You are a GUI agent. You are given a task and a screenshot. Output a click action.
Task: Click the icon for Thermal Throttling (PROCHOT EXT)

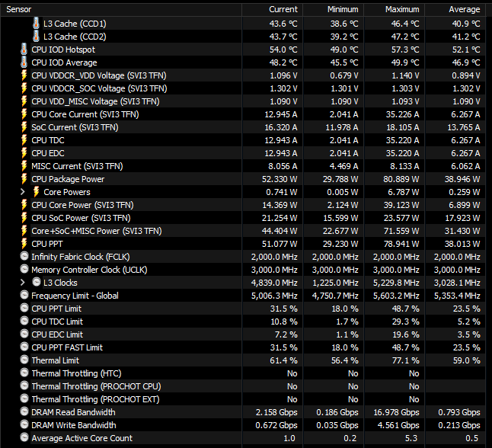tap(24, 398)
